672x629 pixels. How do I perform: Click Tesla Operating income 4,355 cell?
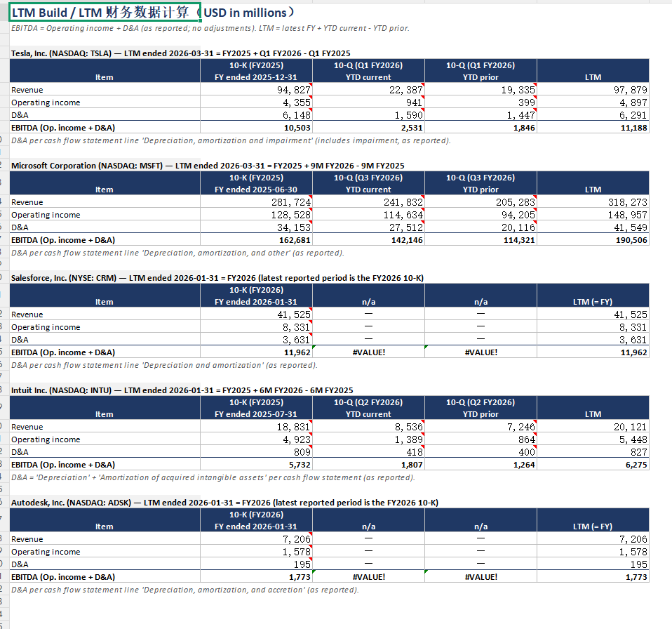click(x=256, y=102)
